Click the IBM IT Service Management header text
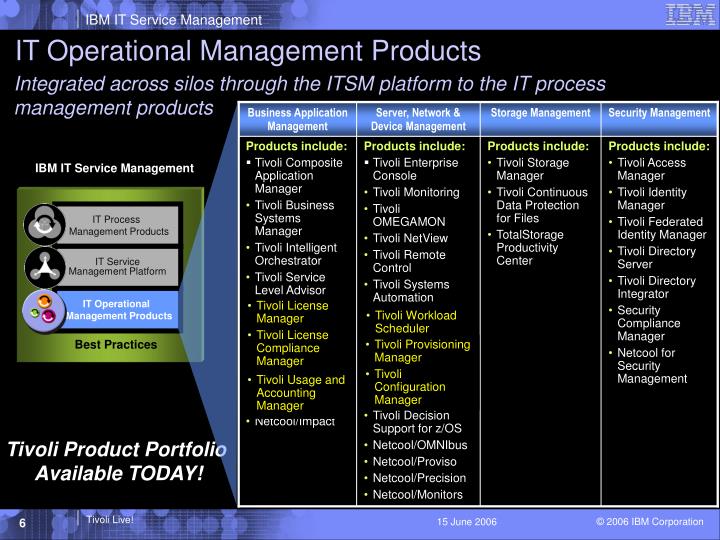720x540 pixels. tap(174, 20)
